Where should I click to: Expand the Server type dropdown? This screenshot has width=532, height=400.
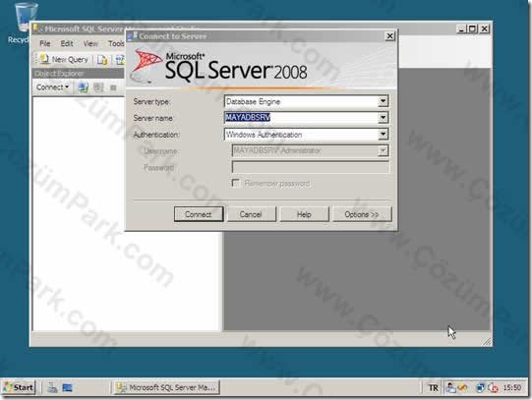pyautogui.click(x=383, y=101)
